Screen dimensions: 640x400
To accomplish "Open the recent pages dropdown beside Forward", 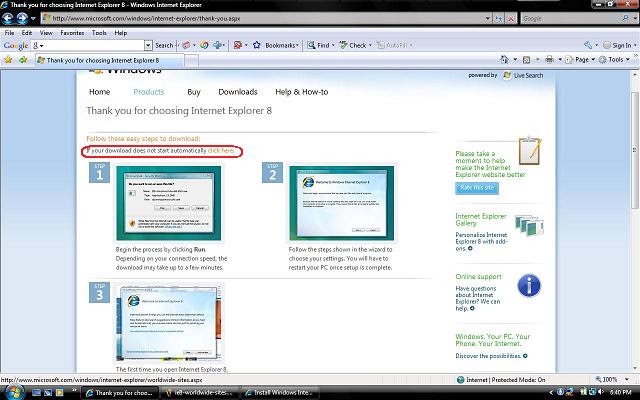I will click(x=33, y=19).
